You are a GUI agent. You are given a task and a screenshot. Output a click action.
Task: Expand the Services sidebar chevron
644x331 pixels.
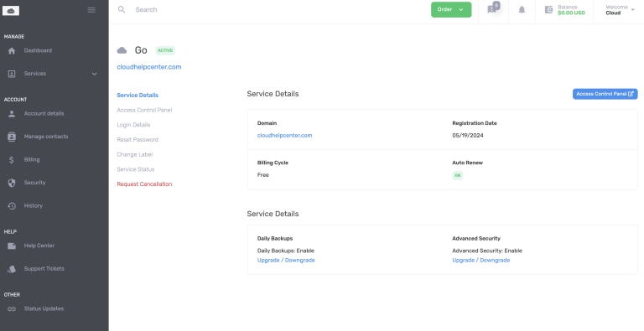click(95, 74)
